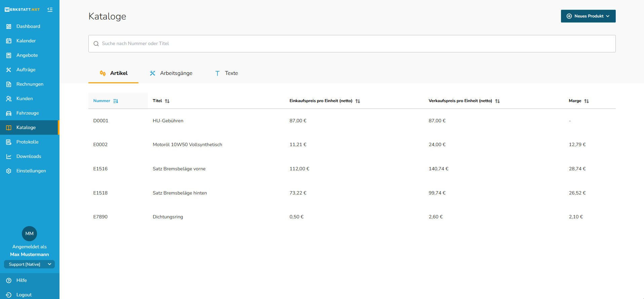Viewport: 644px width, 299px height.
Task: Collapse the sidebar with the menu toggle icon
Action: [x=50, y=10]
